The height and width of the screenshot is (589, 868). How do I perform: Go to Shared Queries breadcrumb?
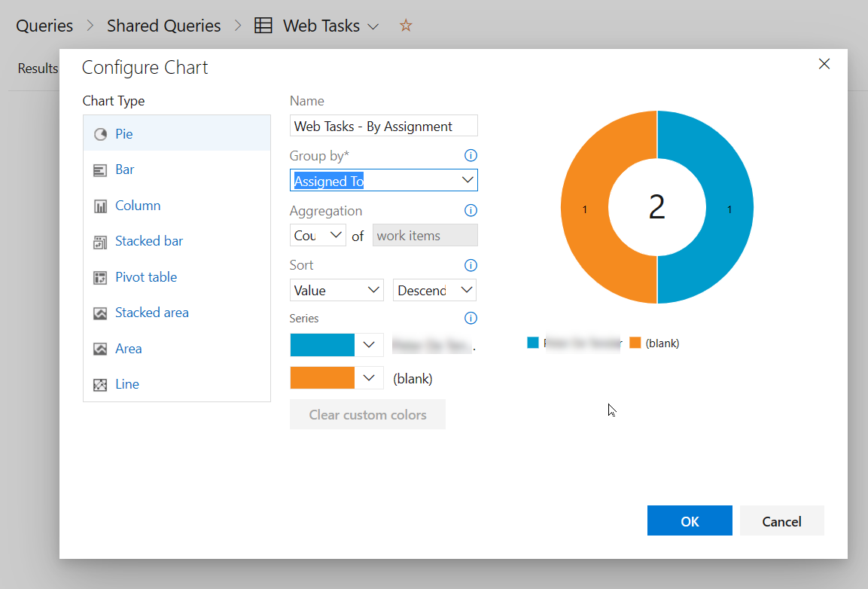click(x=163, y=26)
